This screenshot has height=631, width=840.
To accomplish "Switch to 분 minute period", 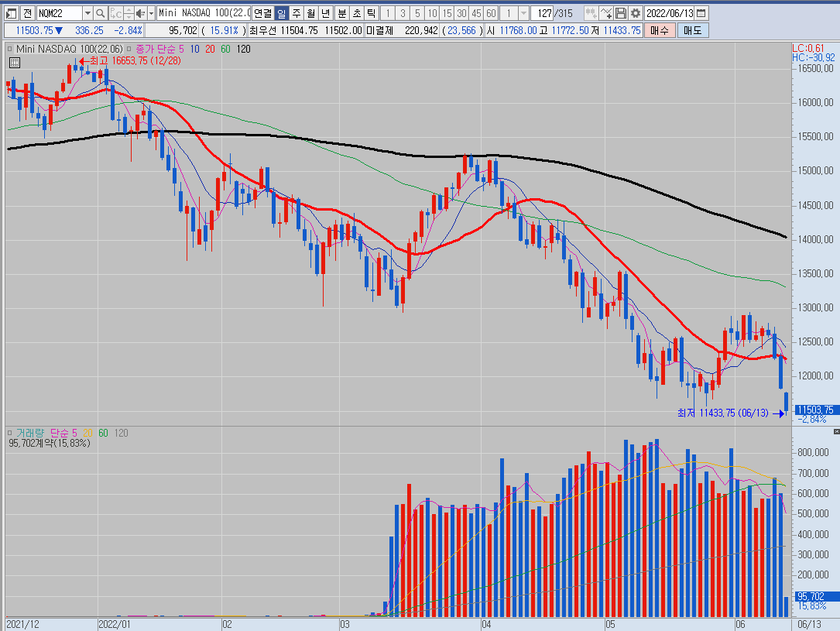I will pos(342,13).
